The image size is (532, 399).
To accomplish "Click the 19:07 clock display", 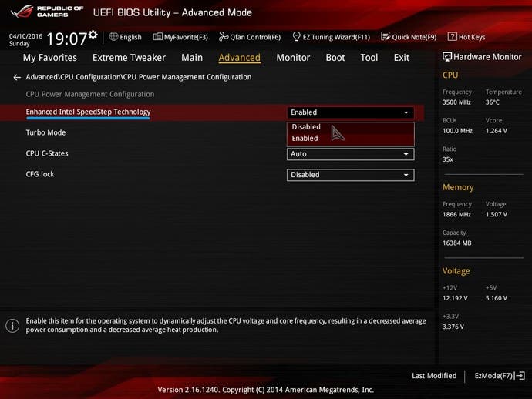I will [x=67, y=39].
